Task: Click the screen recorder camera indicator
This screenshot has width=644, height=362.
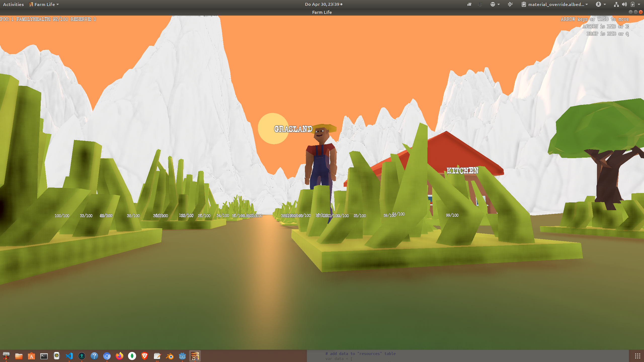Action: click(x=469, y=4)
